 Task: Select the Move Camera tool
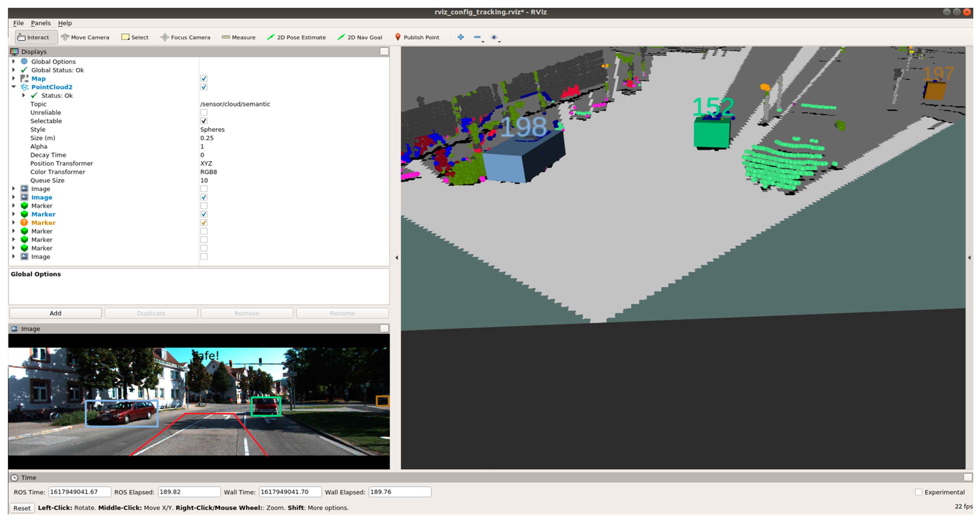coord(85,37)
